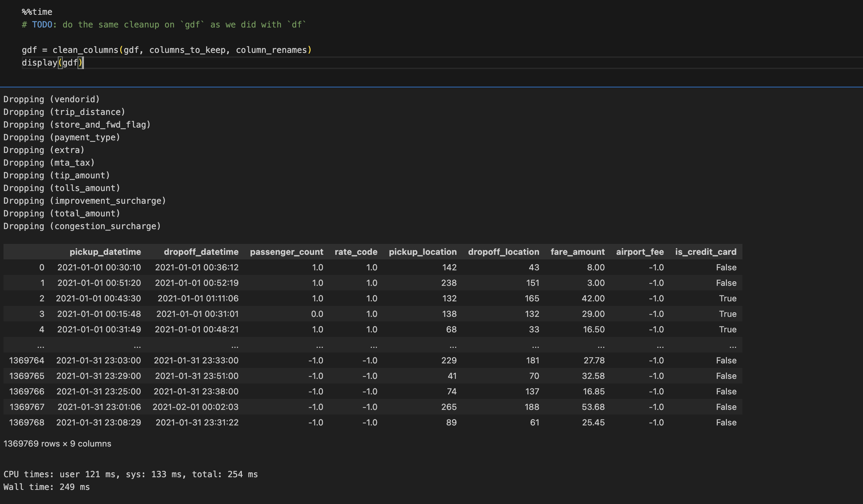Screen dimensions: 863x504
Task: Click the dropoff_datetime column header
Action: coord(201,252)
